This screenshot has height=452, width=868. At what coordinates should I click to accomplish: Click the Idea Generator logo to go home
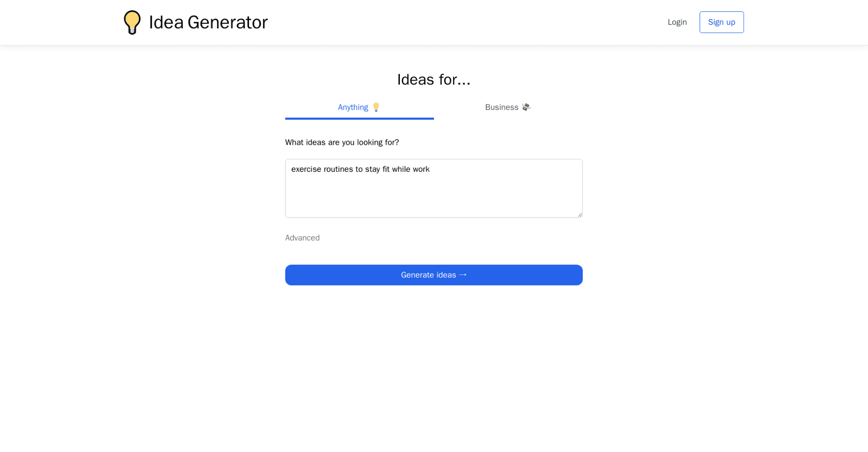[195, 22]
